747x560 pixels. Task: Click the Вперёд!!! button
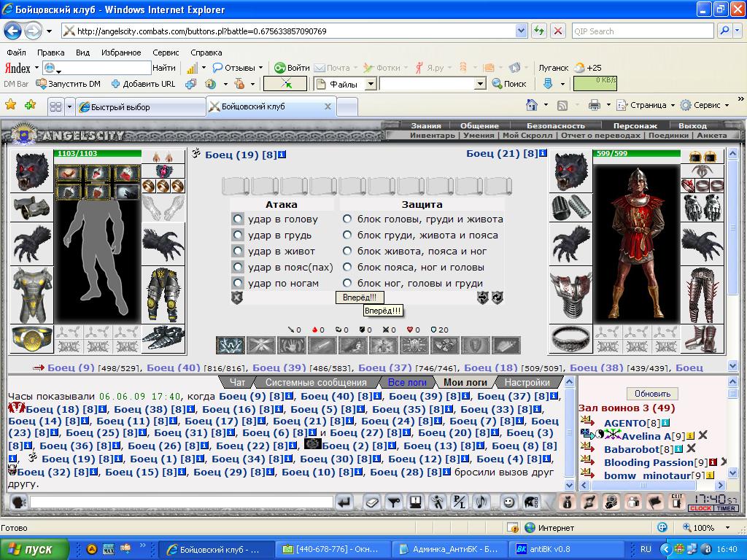360,297
